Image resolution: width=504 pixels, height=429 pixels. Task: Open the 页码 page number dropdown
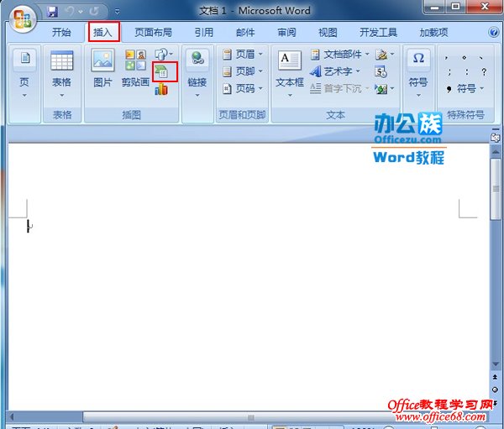(243, 88)
